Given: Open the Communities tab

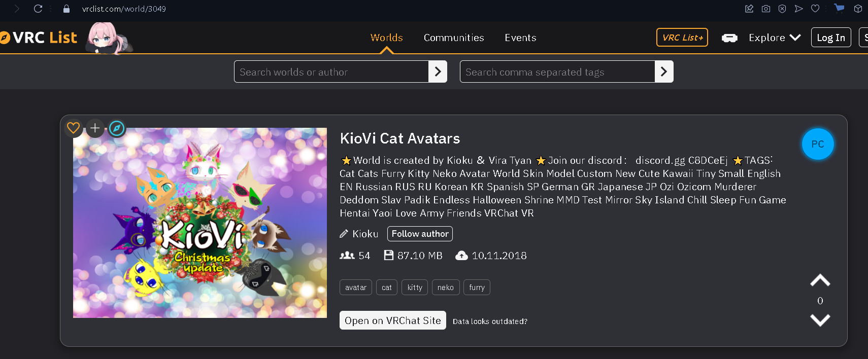Looking at the screenshot, I should (454, 38).
